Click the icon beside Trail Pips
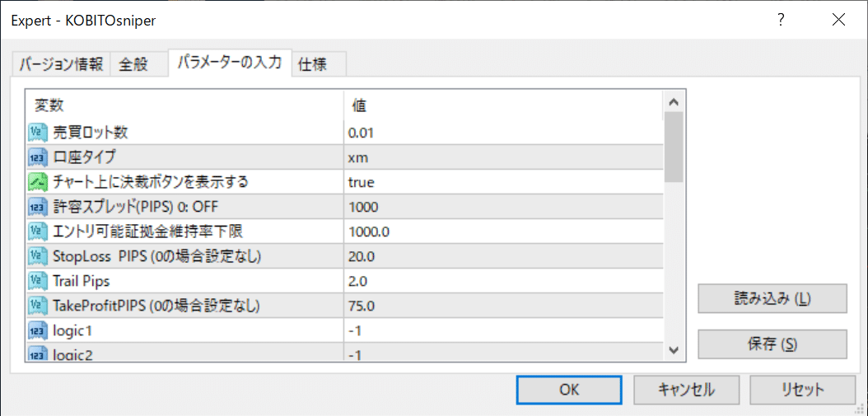The image size is (868, 416). click(37, 281)
